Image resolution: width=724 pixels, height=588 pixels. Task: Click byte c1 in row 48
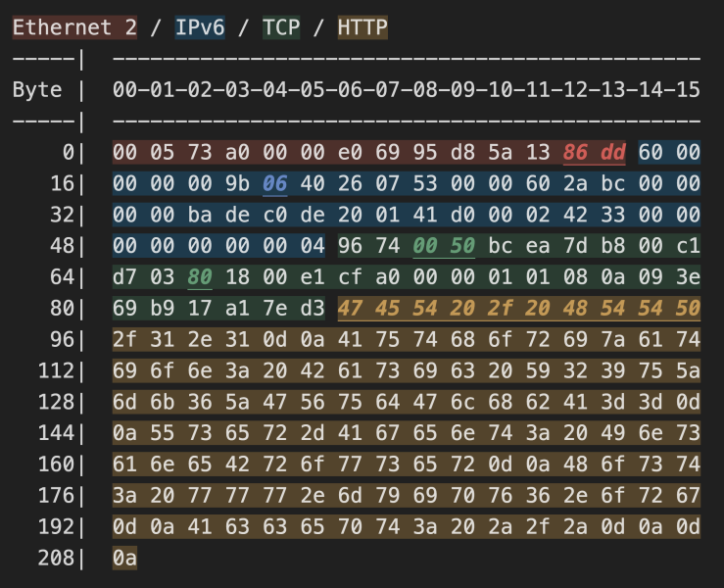click(688, 246)
